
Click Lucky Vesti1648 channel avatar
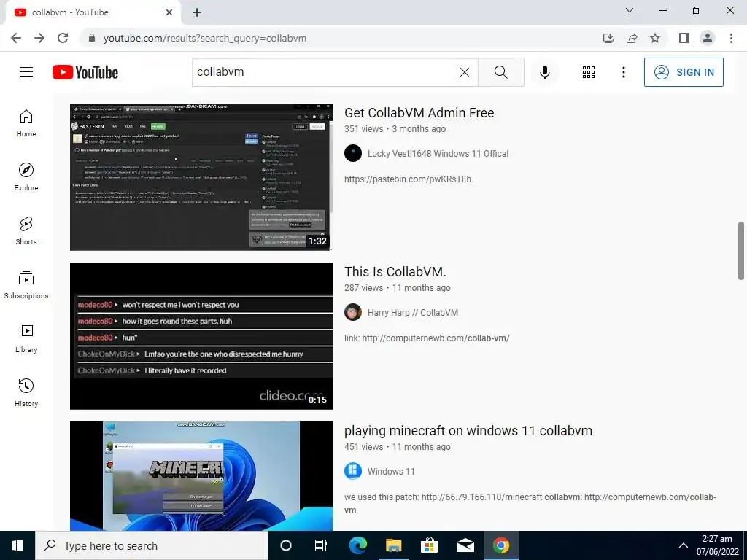click(x=353, y=153)
